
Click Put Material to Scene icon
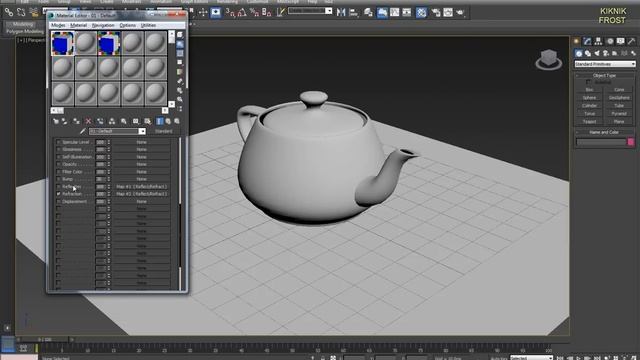pyautogui.click(x=64, y=121)
